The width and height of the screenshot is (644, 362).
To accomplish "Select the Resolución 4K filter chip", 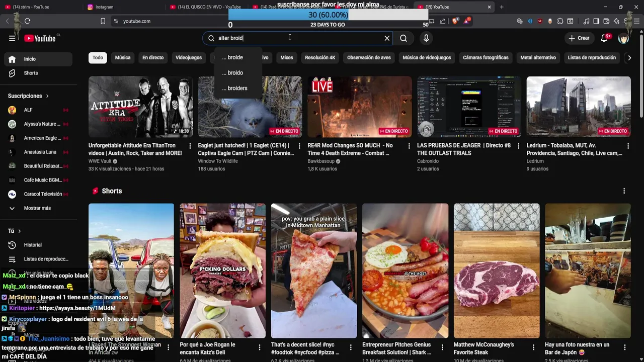I will (x=320, y=58).
